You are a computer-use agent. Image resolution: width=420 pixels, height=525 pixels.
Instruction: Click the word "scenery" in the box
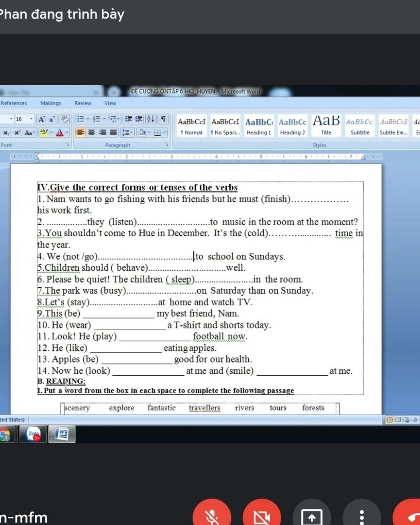pos(77,408)
